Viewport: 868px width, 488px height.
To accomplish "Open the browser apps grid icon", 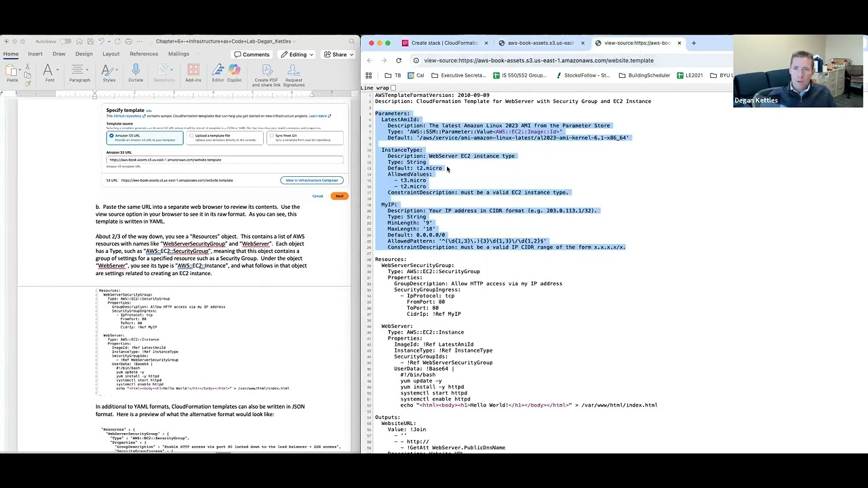I will 368,75.
